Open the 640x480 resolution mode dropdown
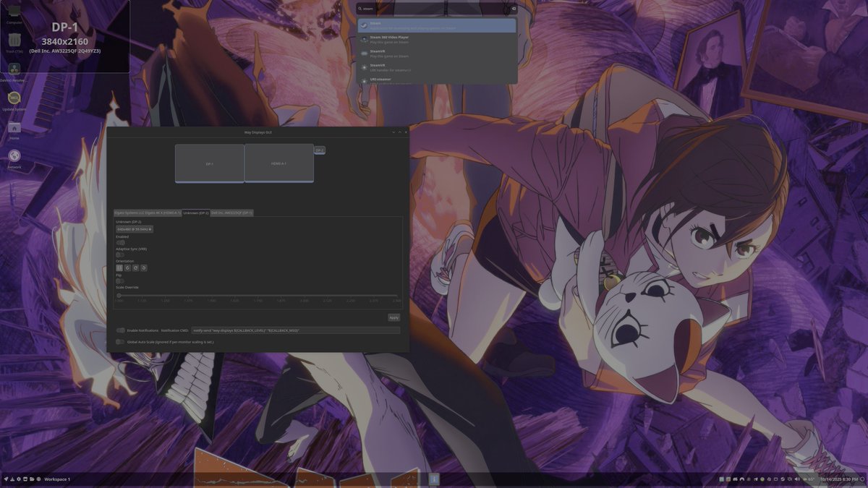The height and width of the screenshot is (488, 868). point(135,229)
